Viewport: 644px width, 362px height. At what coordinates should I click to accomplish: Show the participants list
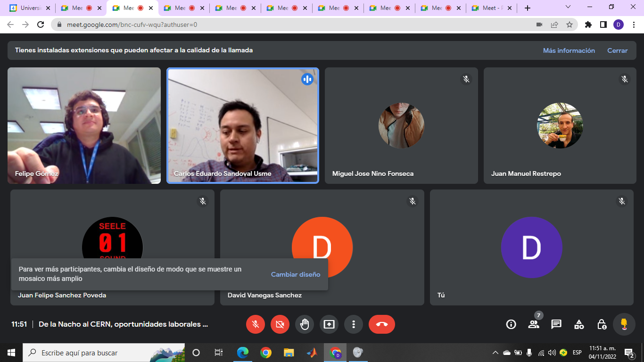(534, 324)
